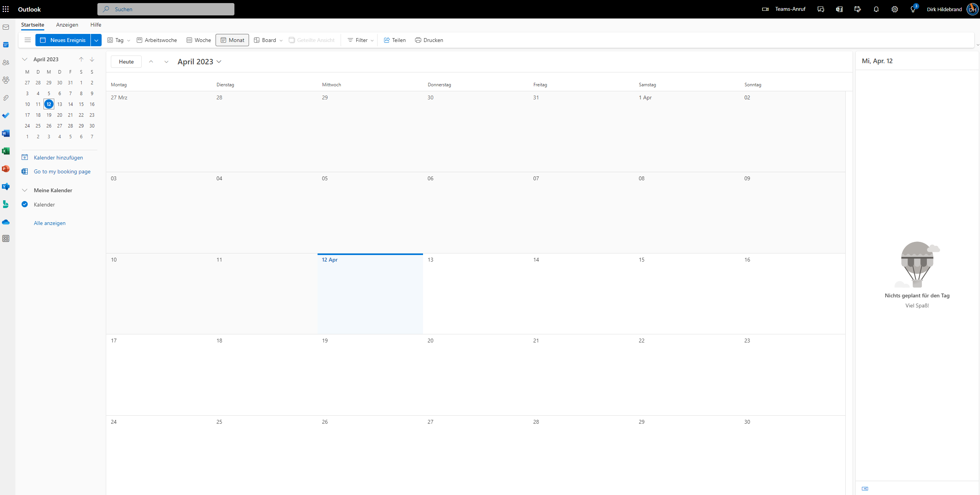Switch to Woche view
The image size is (980, 495).
pos(199,40)
